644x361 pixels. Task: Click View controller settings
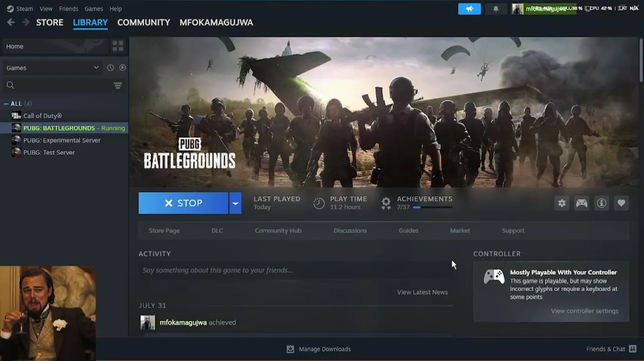pos(585,311)
